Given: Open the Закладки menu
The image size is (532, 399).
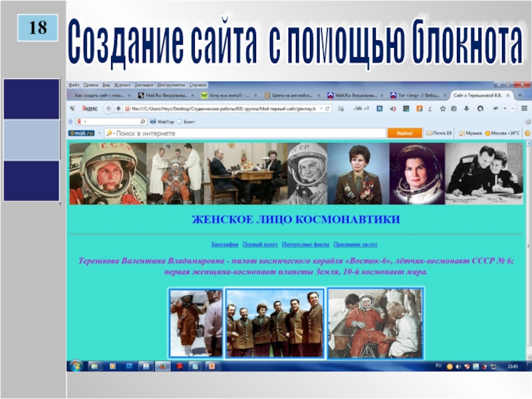Looking at the screenshot, I should coord(144,85).
